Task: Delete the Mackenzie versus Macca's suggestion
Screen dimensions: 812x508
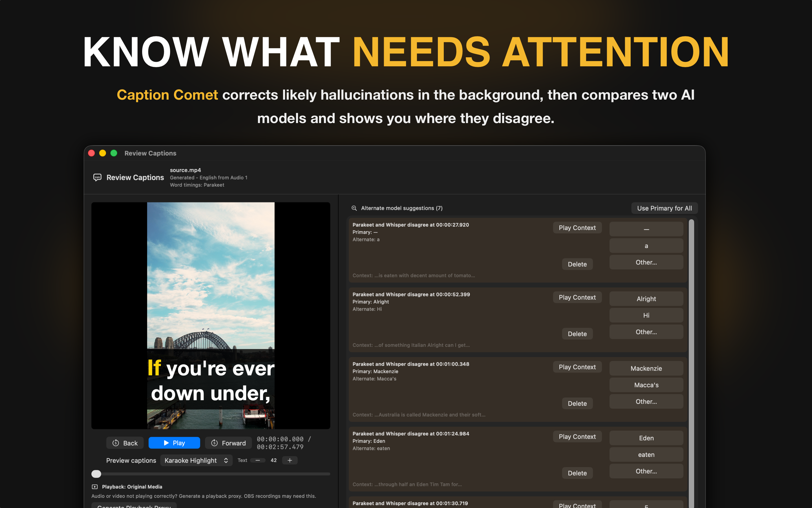Action: tap(577, 403)
